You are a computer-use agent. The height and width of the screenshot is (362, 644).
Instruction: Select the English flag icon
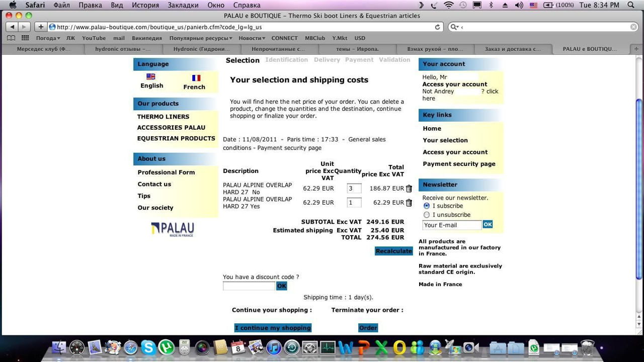coord(151,77)
